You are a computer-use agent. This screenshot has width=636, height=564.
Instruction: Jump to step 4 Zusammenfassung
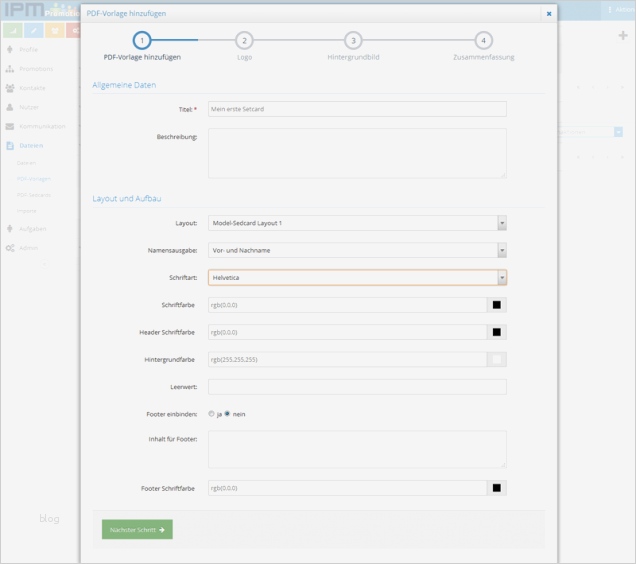pyautogui.click(x=483, y=41)
